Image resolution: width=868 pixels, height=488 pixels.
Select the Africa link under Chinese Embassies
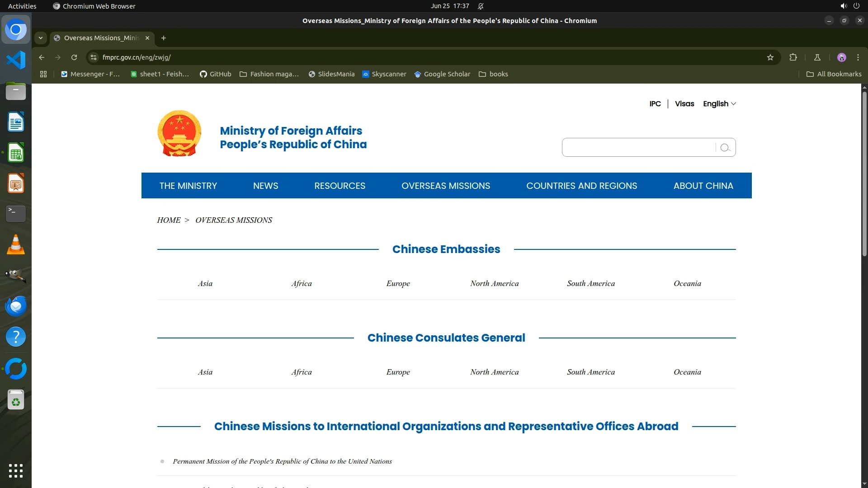(x=302, y=284)
